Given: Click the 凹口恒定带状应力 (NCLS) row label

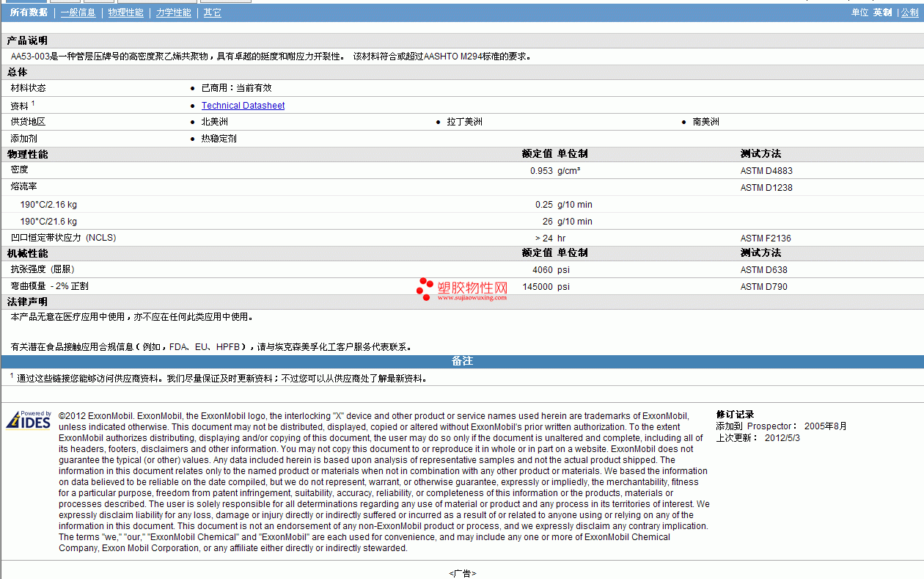Looking at the screenshot, I should pos(63,238).
